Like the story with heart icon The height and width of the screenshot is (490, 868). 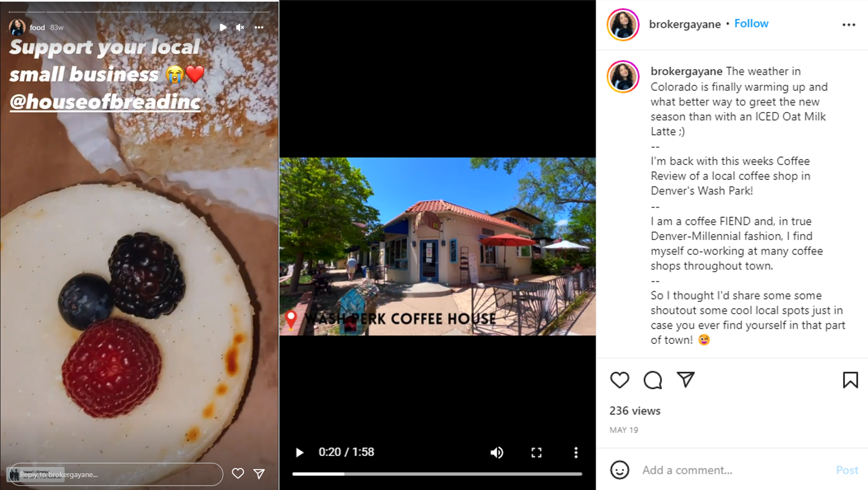(x=238, y=473)
